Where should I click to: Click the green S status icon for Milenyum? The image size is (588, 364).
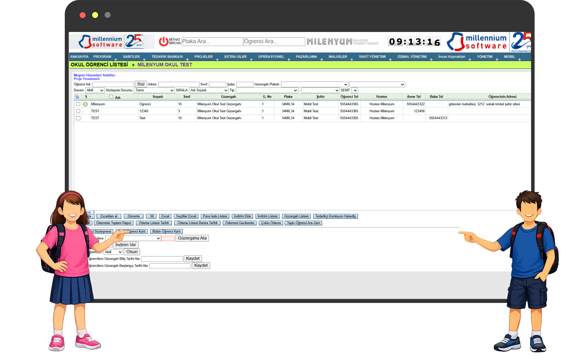(x=85, y=104)
